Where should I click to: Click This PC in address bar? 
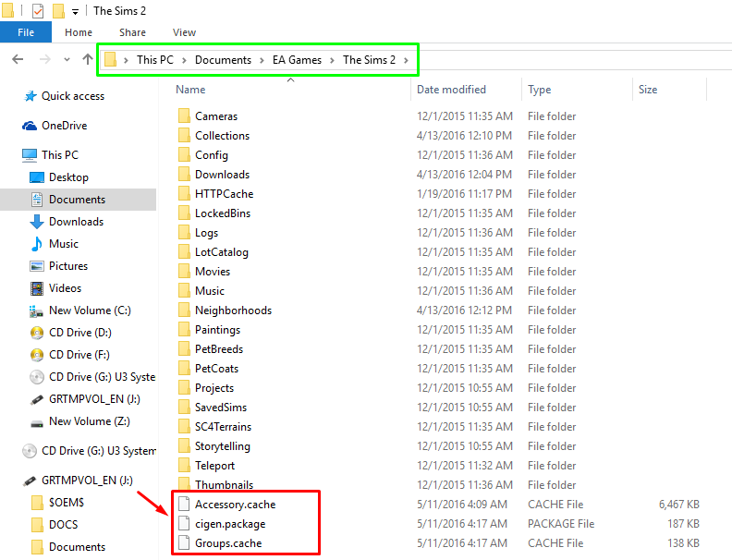click(155, 60)
